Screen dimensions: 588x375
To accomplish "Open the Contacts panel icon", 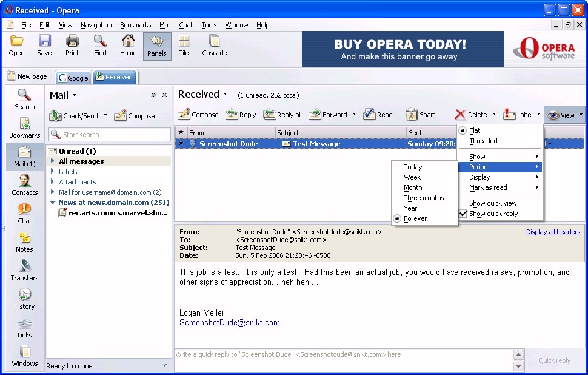I will click(24, 180).
